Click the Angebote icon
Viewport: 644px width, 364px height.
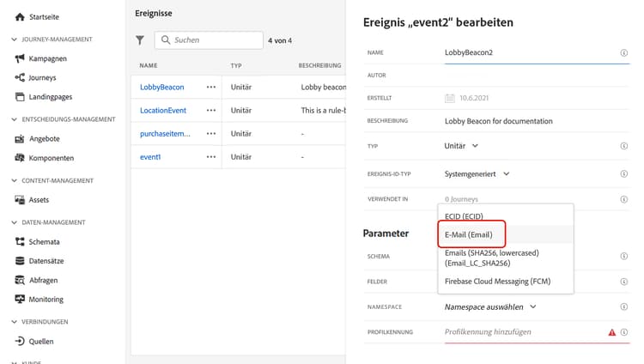[x=20, y=139]
